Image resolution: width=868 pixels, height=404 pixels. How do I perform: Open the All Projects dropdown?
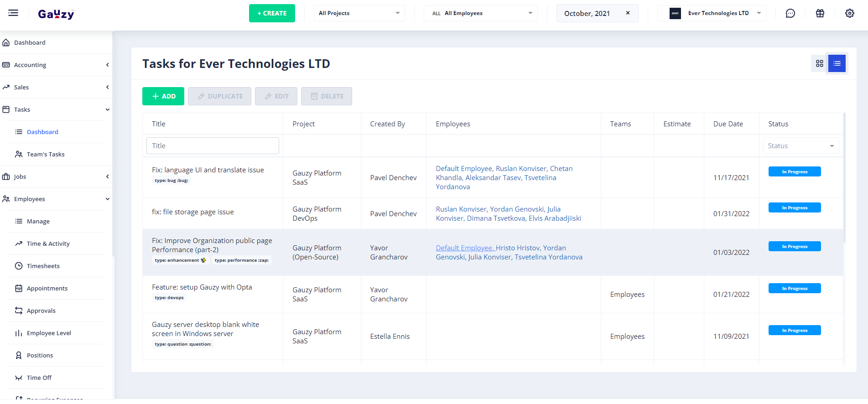[x=359, y=13]
